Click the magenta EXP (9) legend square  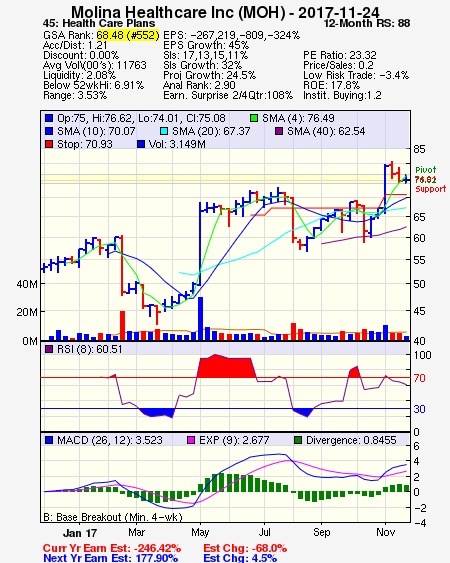click(x=191, y=440)
